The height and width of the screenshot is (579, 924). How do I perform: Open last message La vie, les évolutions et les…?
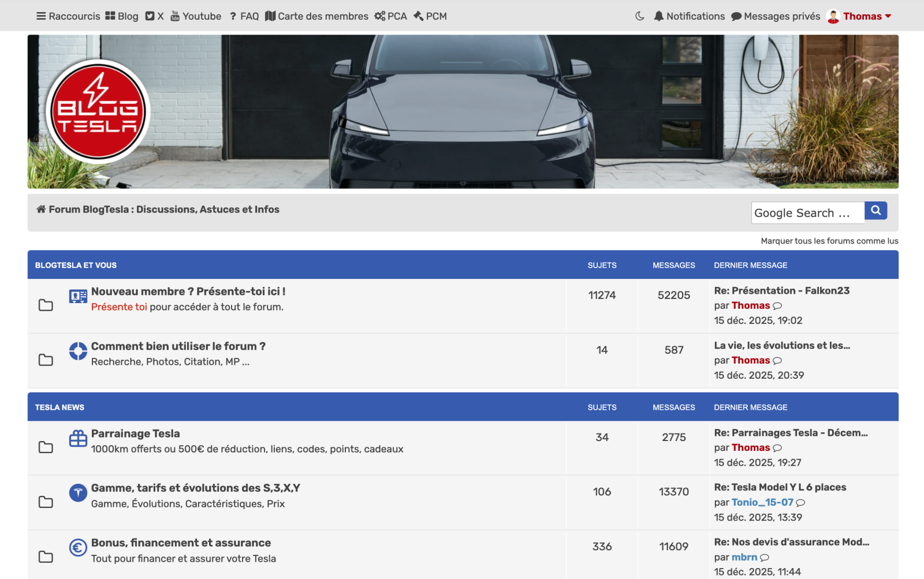[782, 345]
